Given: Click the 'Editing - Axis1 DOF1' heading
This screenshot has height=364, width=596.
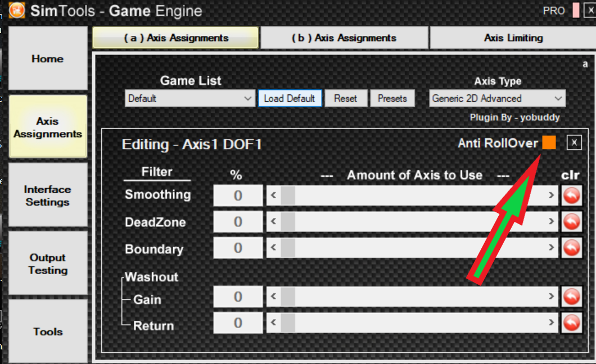Looking at the screenshot, I should click(192, 144).
